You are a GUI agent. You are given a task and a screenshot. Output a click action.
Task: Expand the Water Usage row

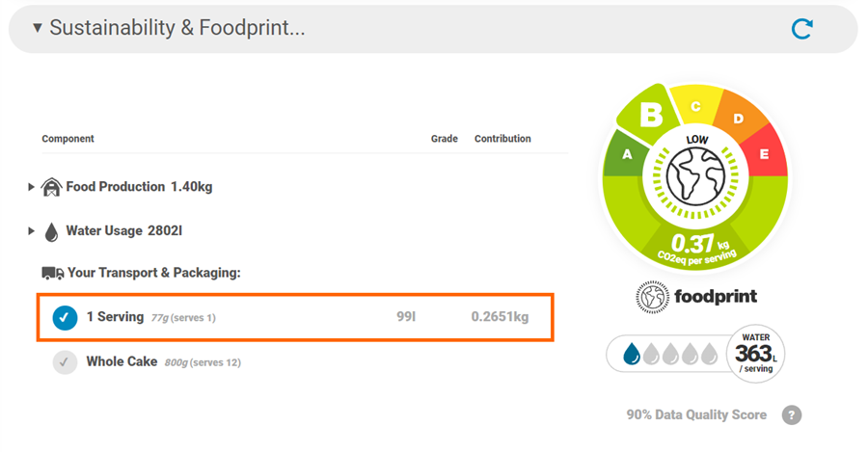[x=32, y=231]
